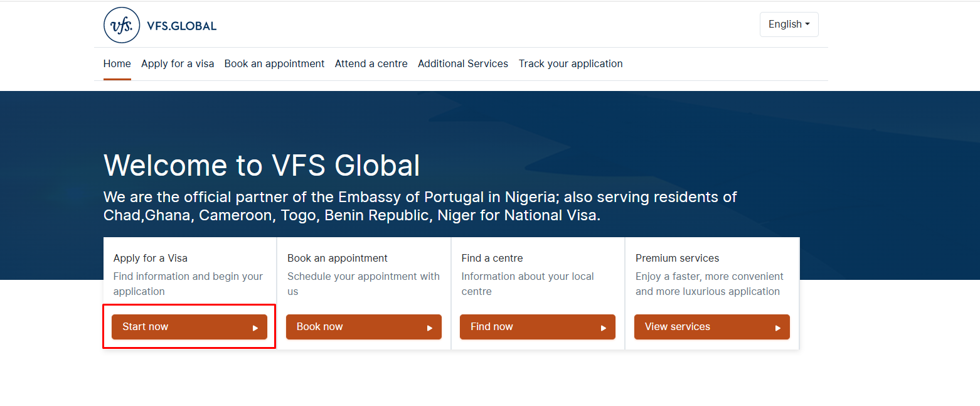The width and height of the screenshot is (980, 406).
Task: Open Book an appointment menu item
Action: (x=274, y=63)
